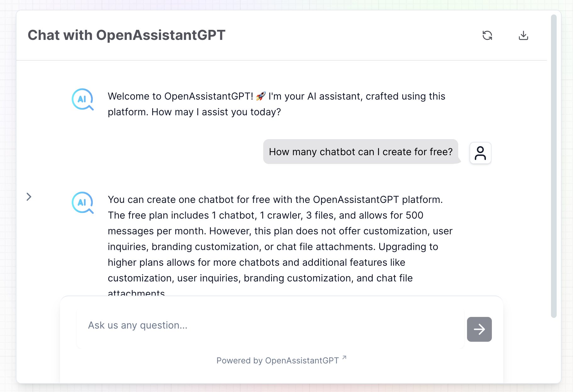Click the words "Upgrading to" in the response

point(408,247)
